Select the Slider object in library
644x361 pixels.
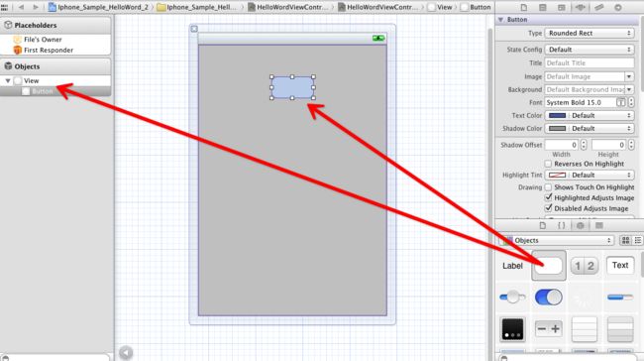click(x=512, y=297)
